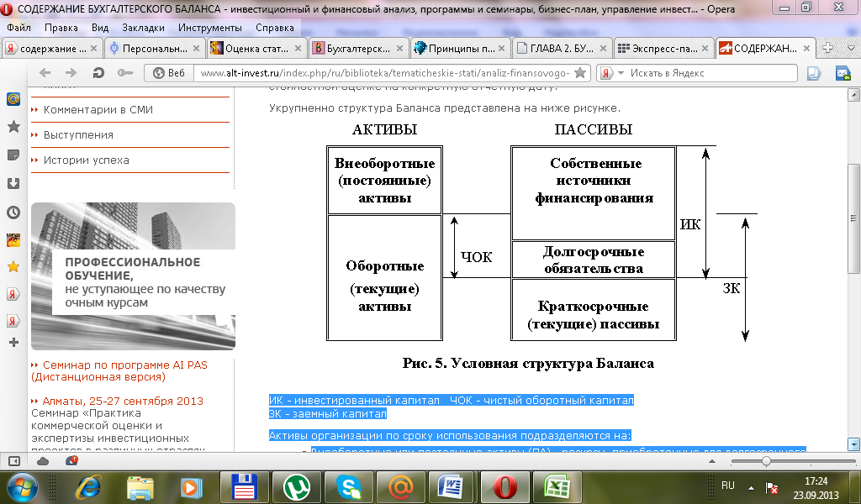Open the Вид menu

point(100,28)
